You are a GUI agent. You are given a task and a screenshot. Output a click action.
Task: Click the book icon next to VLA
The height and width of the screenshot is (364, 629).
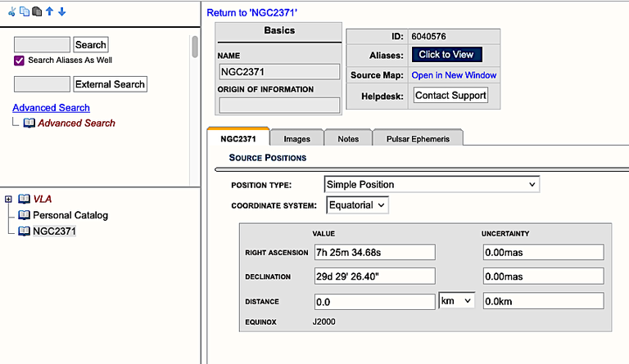(x=24, y=199)
